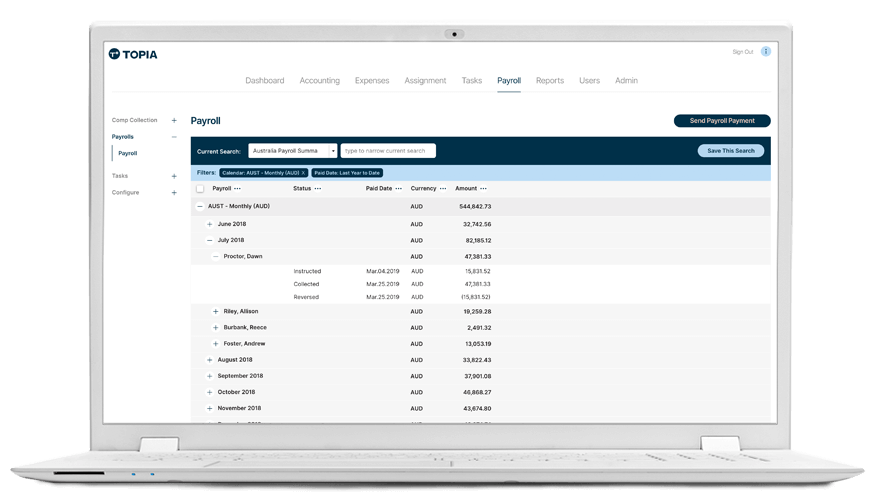Go to the Tasks tab in top navigation
Viewport: 870px width, 500px height.
(x=472, y=80)
